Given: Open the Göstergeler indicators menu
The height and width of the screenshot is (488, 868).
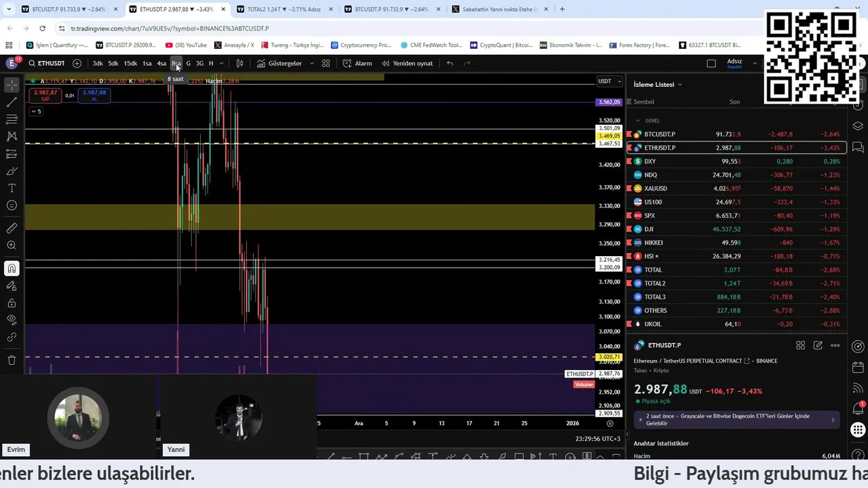Looking at the screenshot, I should click(x=279, y=63).
